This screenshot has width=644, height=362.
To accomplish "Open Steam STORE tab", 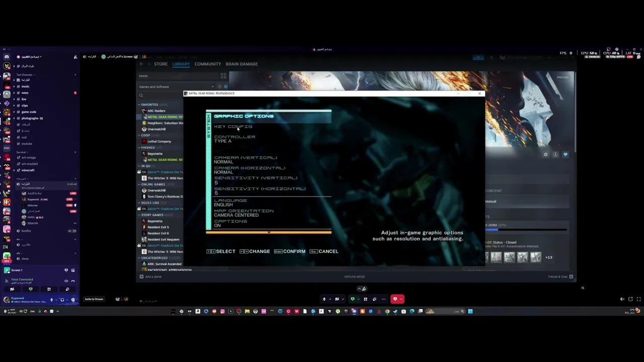I will 161,64.
